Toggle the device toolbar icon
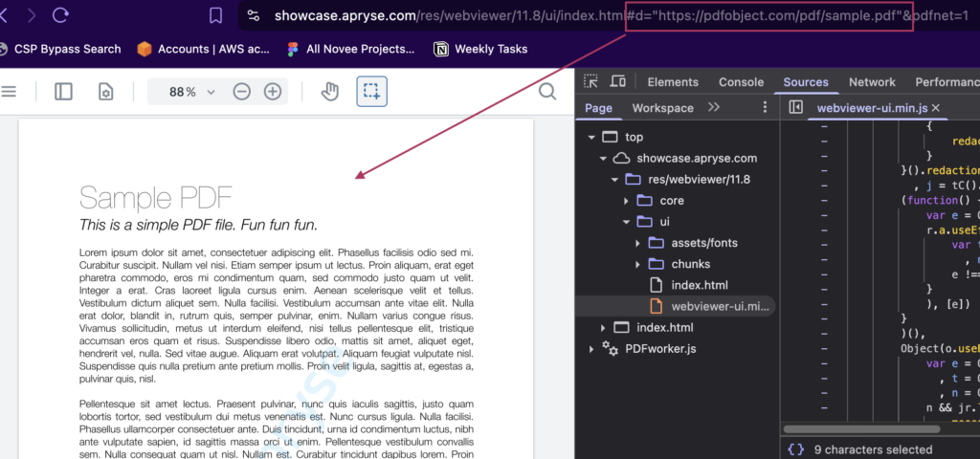 tap(618, 82)
